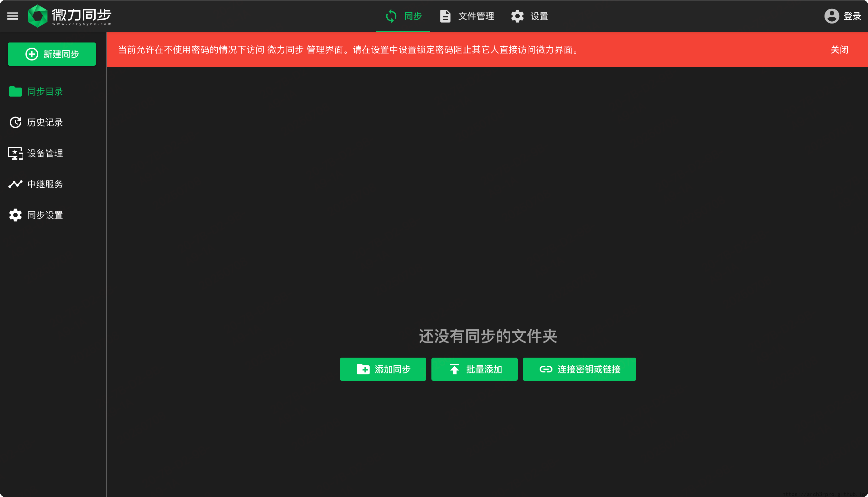Image resolution: width=868 pixels, height=497 pixels.
Task: Click the 登录 login link
Action: click(852, 16)
